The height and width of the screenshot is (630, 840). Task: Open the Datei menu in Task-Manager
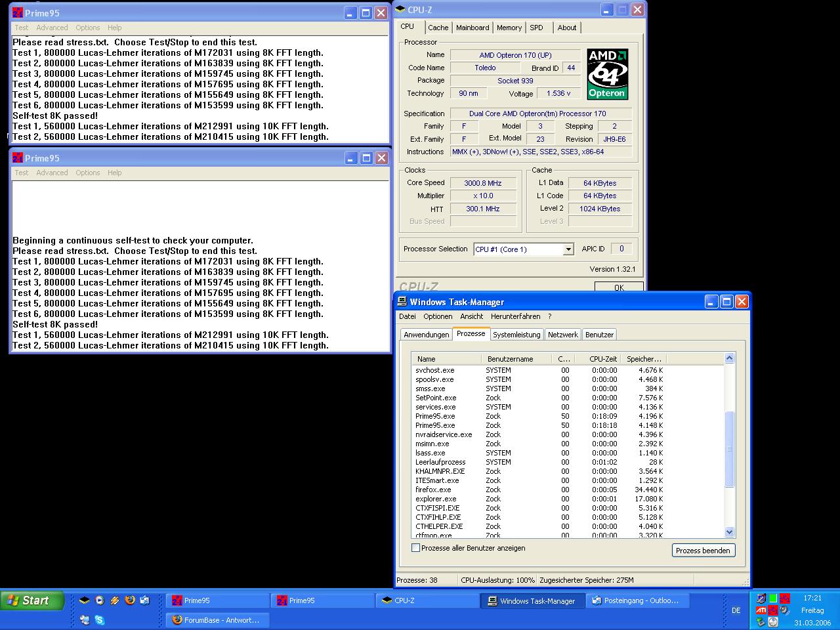coord(408,316)
